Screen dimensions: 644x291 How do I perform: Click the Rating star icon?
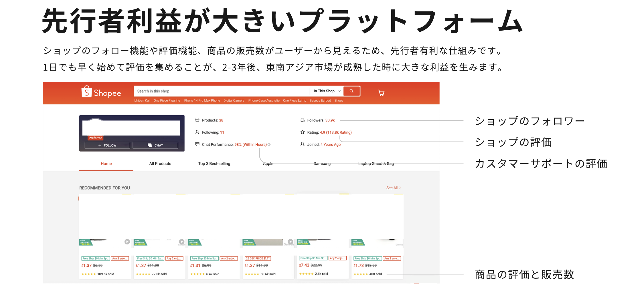[x=303, y=132]
